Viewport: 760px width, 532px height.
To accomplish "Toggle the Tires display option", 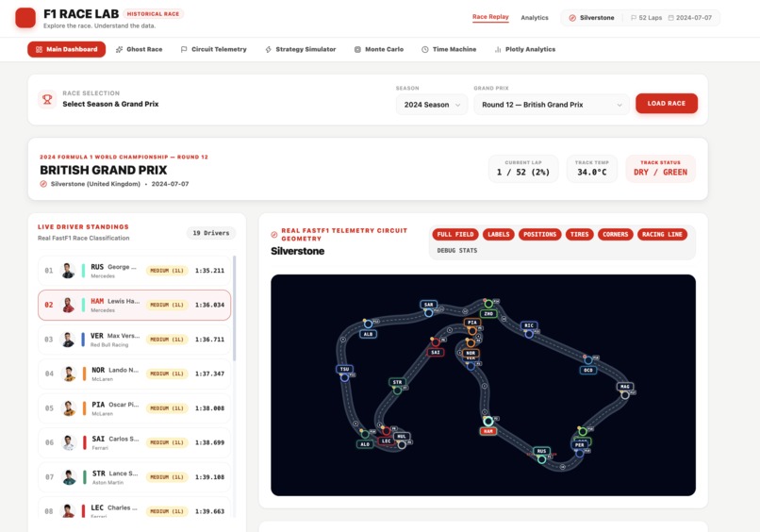I will [x=579, y=234].
